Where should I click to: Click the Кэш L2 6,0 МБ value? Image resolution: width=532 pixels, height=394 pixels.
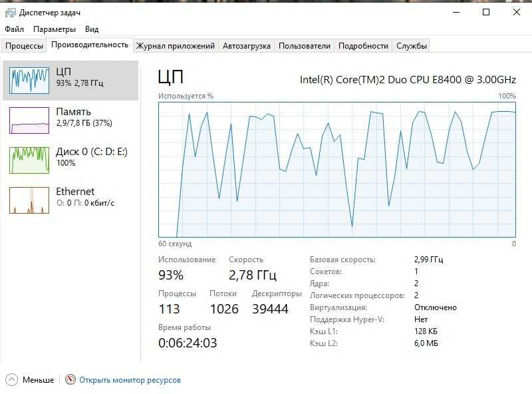tap(426, 343)
